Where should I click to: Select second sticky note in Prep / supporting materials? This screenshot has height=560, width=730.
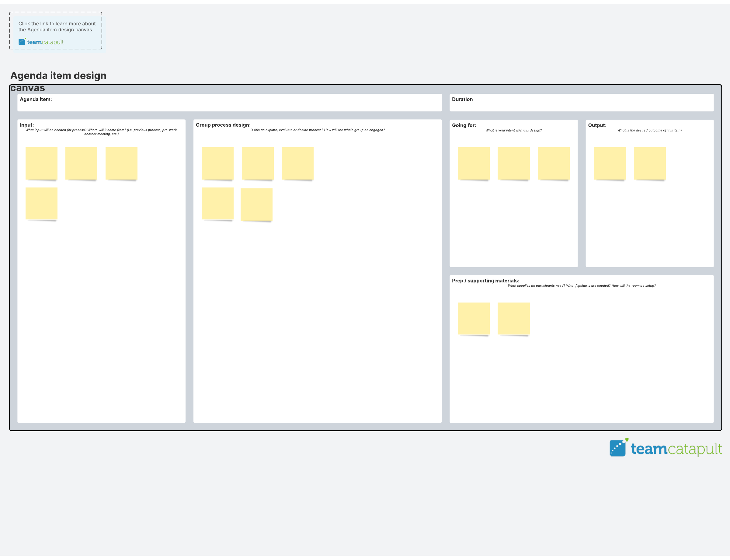coord(513,318)
